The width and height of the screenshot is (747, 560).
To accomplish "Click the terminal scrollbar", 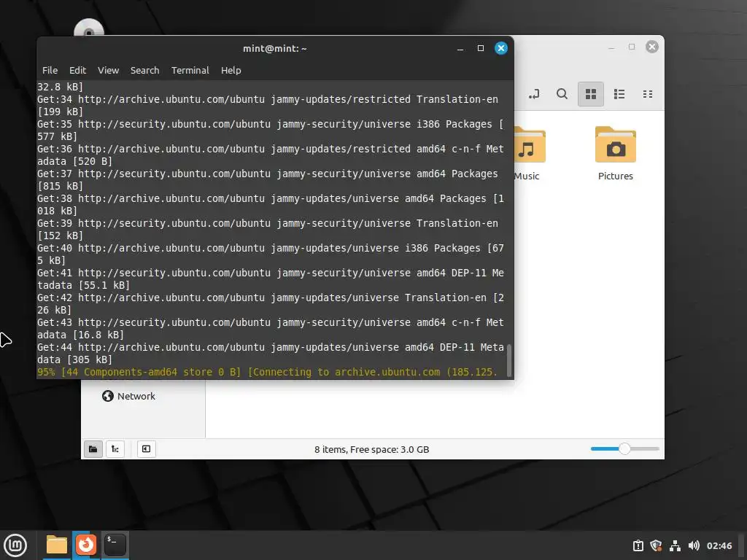I will [x=508, y=360].
